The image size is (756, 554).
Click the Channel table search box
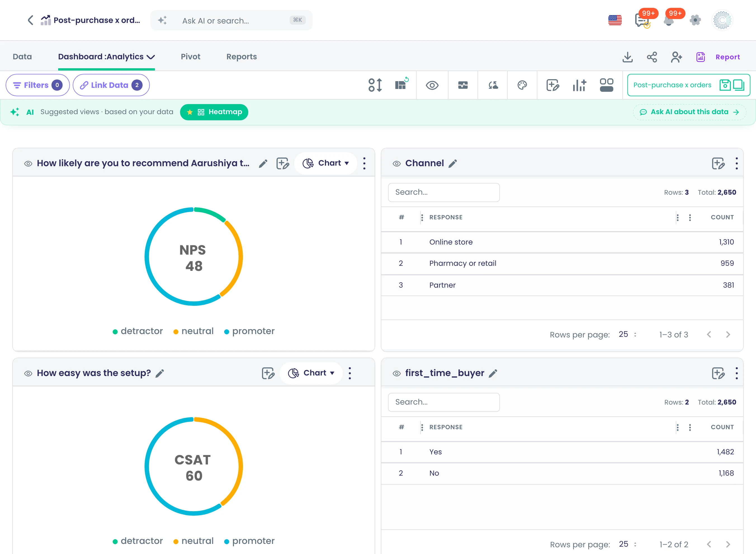443,192
